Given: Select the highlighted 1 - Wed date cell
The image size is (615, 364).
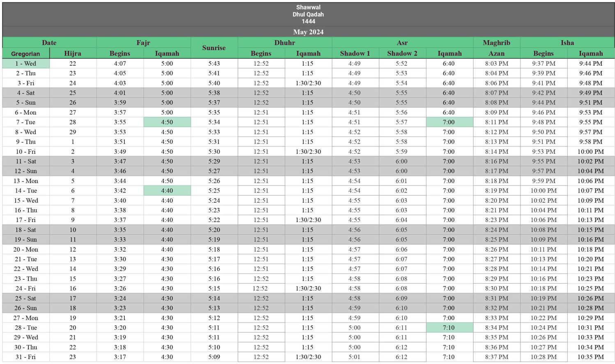Looking at the screenshot, I should pos(26,64).
